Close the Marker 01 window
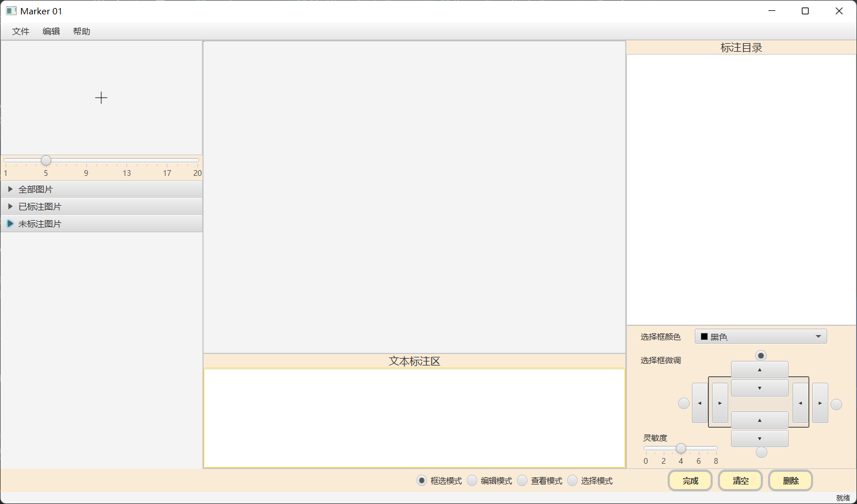 coord(839,11)
